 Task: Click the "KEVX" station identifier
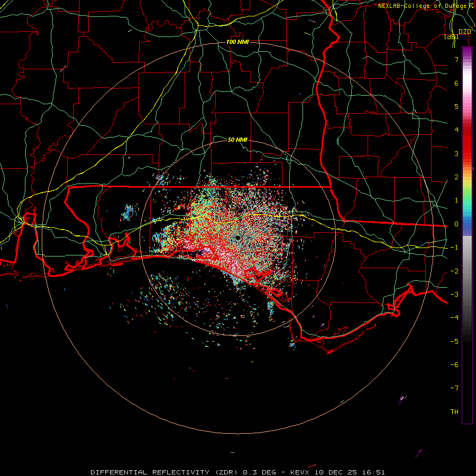tap(301, 472)
